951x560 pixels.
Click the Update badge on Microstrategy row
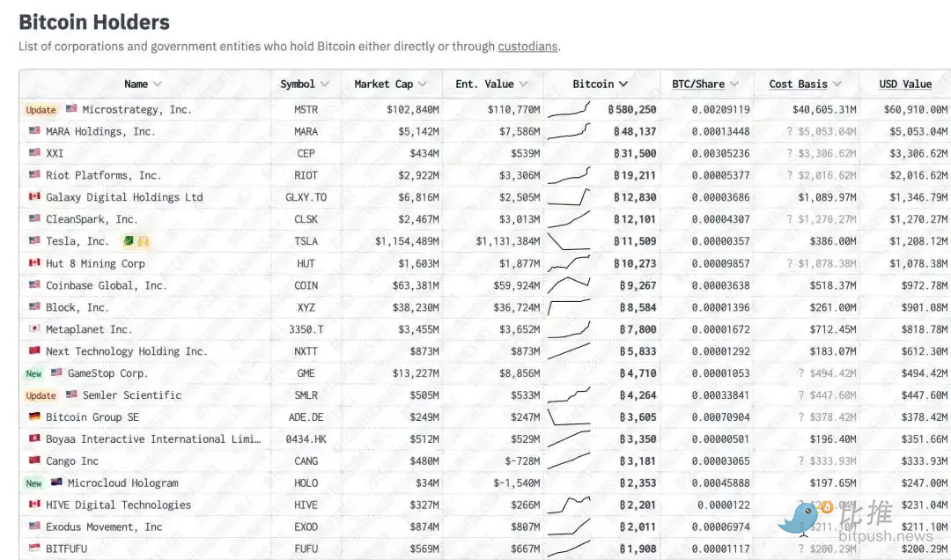point(41,110)
